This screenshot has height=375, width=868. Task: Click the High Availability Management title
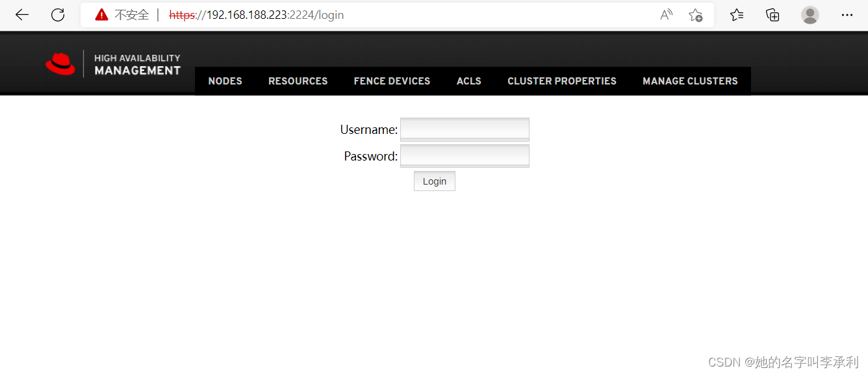137,64
